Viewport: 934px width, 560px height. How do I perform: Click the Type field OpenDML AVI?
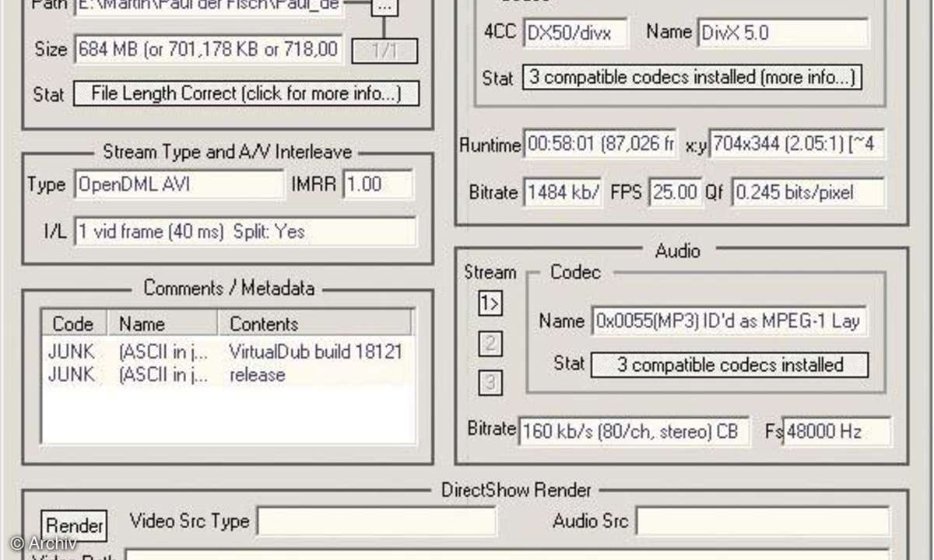[x=180, y=184]
